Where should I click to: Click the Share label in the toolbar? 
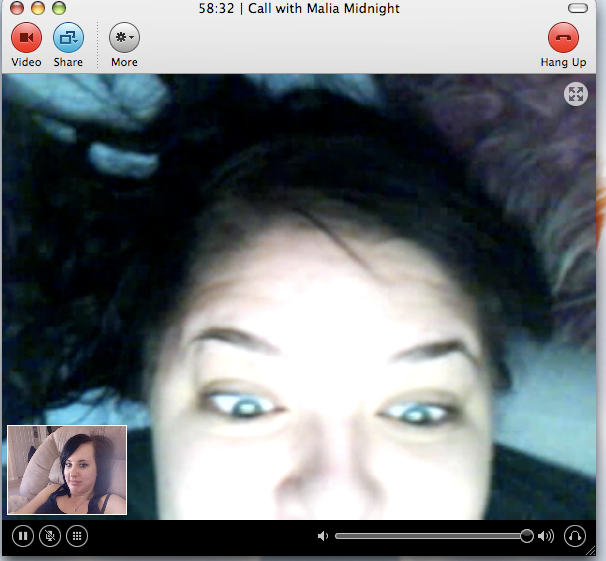coord(68,62)
